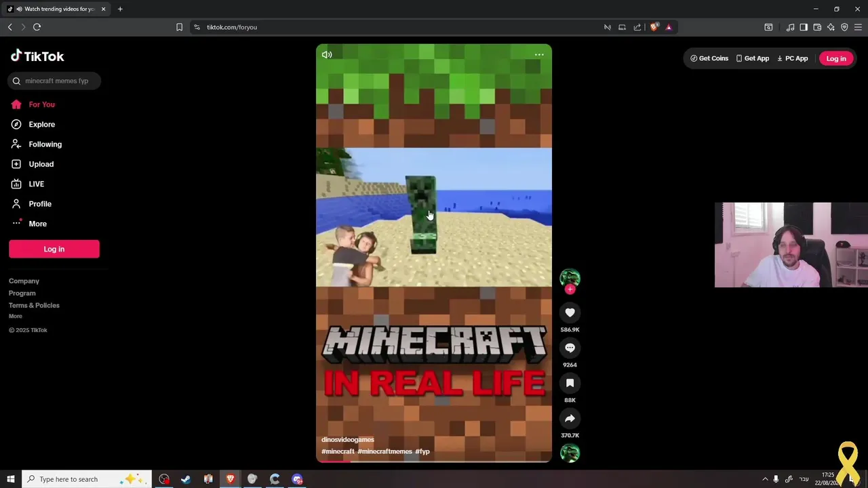This screenshot has width=868, height=488.
Task: Focus the TikTok search field
Action: point(54,81)
